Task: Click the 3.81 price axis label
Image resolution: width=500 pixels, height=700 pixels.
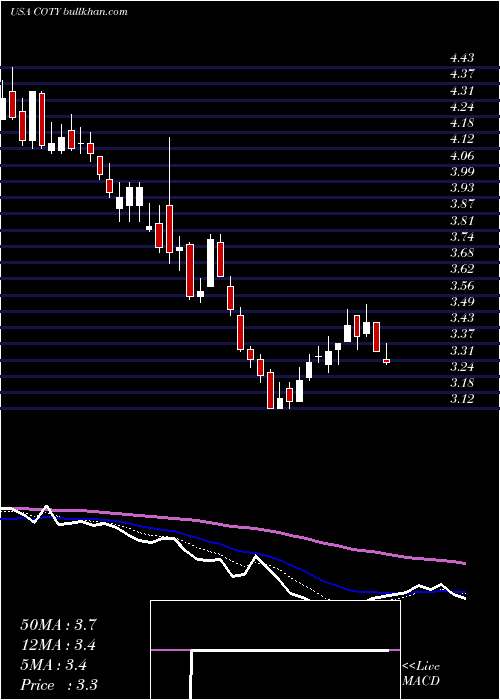Action: coord(462,220)
